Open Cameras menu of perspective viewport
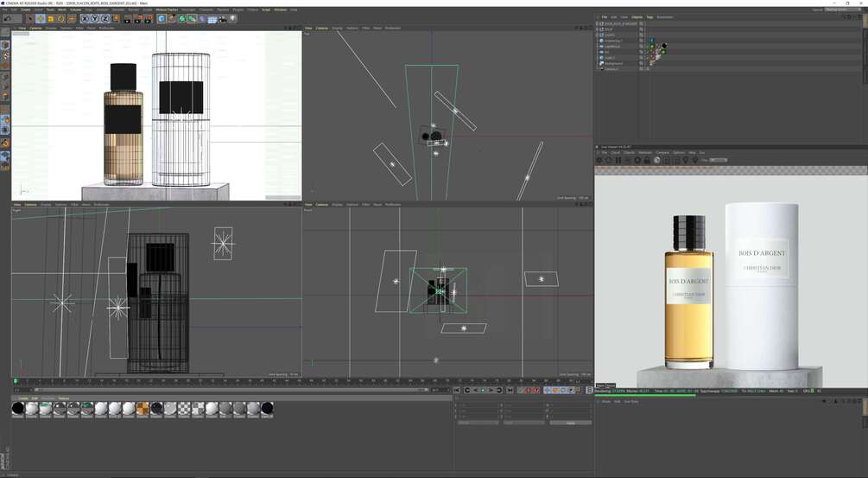Viewport: 868px width, 478px height. (35, 28)
